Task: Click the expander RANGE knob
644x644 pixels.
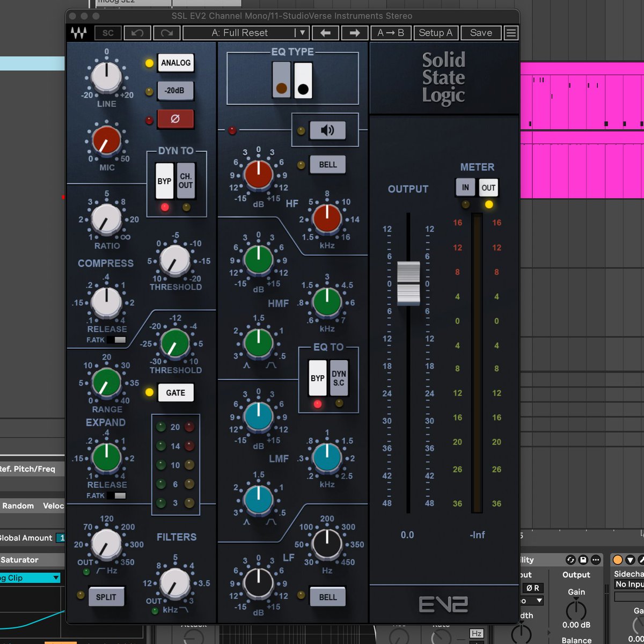Action: [x=107, y=382]
